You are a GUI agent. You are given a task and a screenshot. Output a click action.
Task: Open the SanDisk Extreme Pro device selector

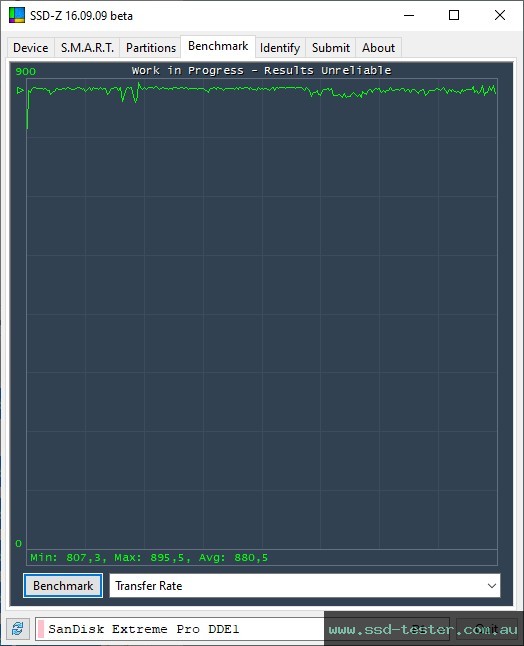pyautogui.click(x=180, y=629)
